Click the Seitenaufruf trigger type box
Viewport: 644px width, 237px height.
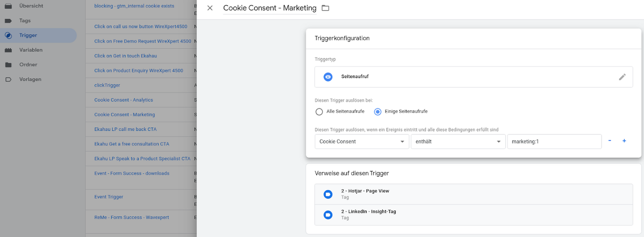(474, 77)
